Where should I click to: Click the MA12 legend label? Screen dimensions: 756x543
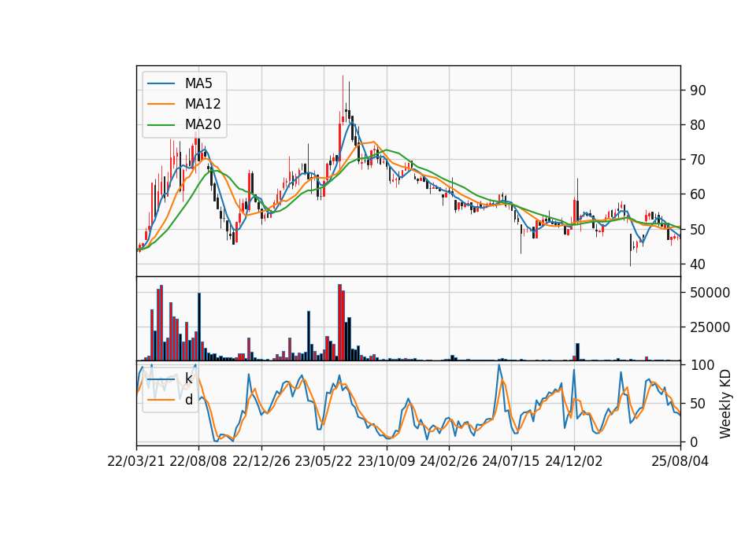[x=202, y=104]
